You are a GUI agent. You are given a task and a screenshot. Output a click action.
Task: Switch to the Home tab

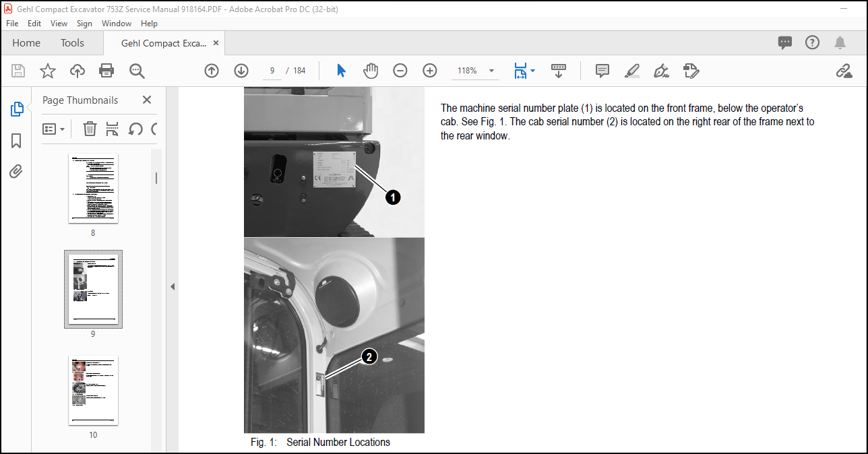click(x=26, y=43)
